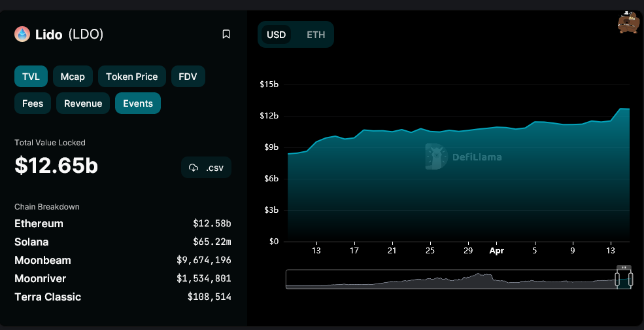Enable the Mcap chart metric
This screenshot has height=330, width=644.
(x=73, y=77)
